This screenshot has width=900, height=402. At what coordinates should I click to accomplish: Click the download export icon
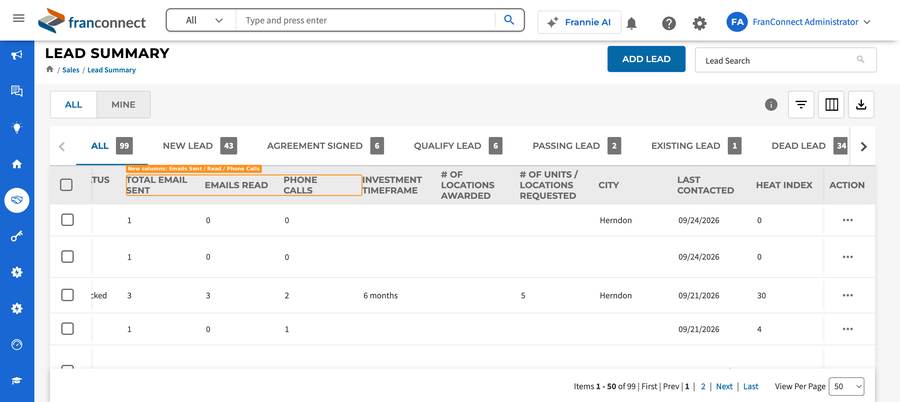pos(861,105)
